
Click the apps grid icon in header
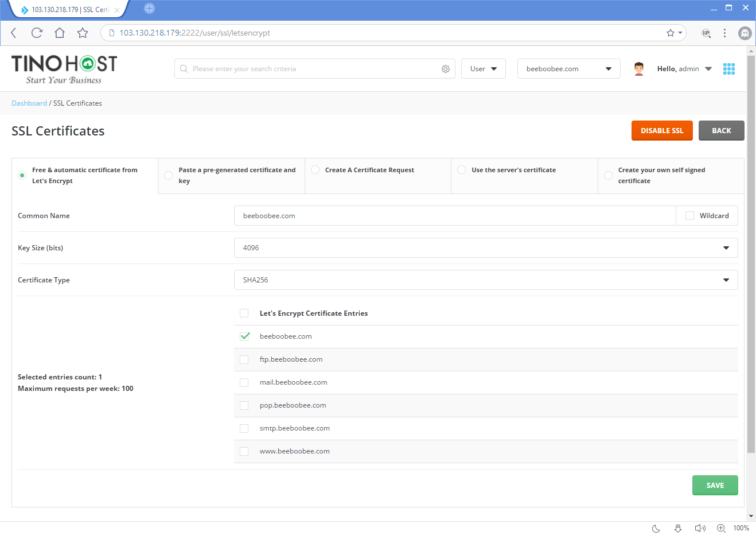[x=728, y=69]
